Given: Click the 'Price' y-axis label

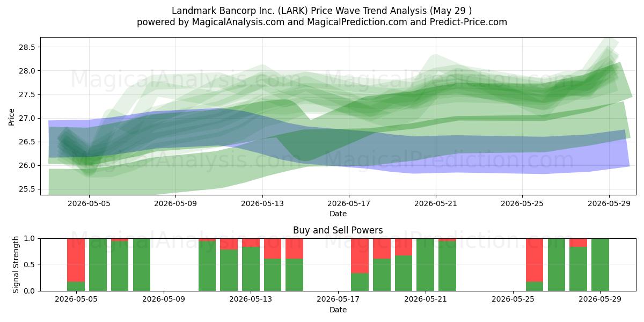Looking at the screenshot, I should (11, 116).
